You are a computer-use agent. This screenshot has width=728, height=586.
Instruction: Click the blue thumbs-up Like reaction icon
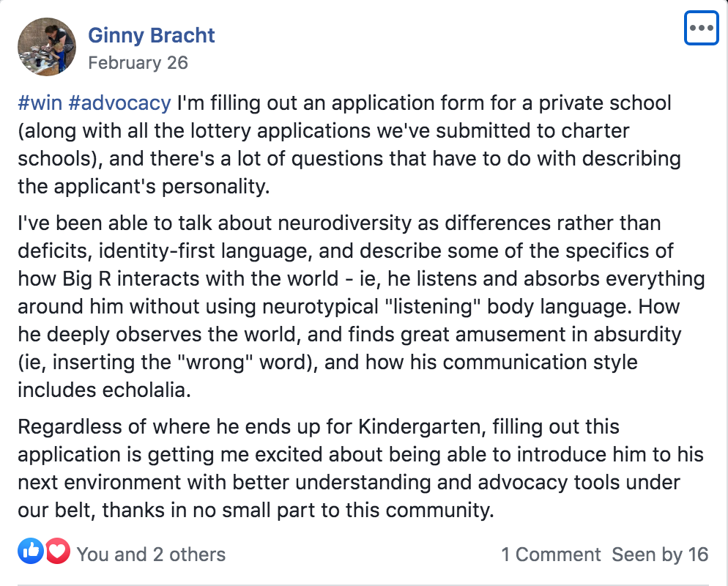pos(31,551)
